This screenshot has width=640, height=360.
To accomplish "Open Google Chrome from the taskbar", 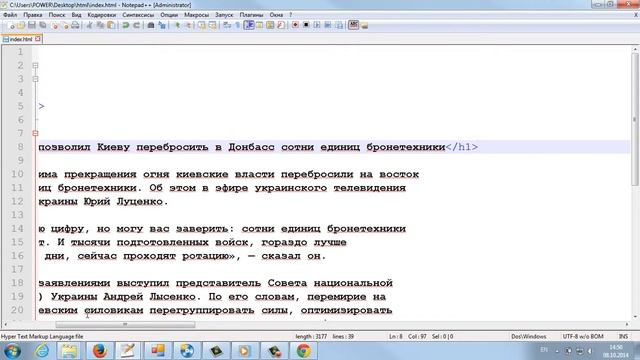I will [x=303, y=351].
